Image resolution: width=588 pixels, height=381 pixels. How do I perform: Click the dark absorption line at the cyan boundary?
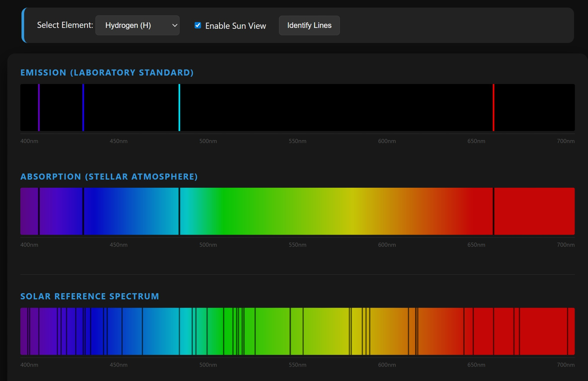179,211
